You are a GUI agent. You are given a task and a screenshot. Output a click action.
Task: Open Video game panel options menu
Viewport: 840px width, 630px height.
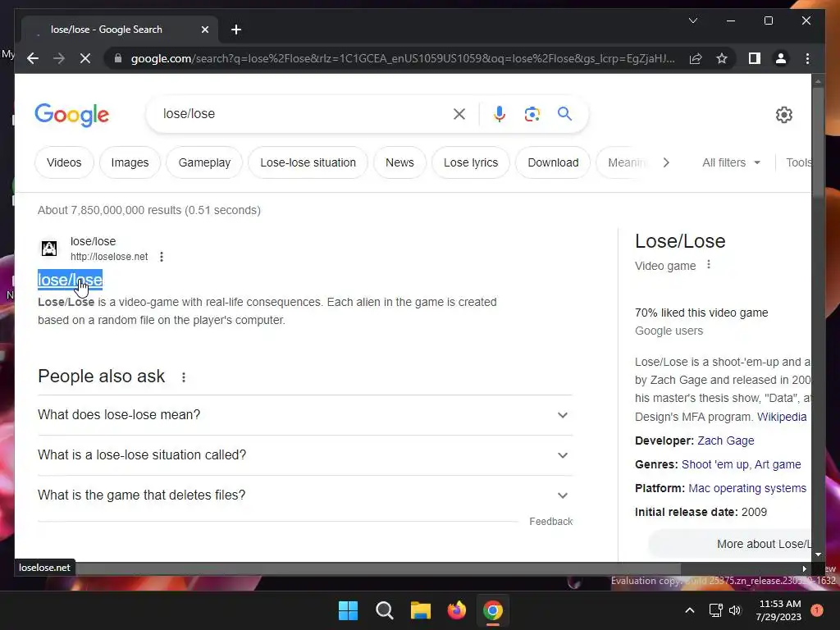(709, 265)
